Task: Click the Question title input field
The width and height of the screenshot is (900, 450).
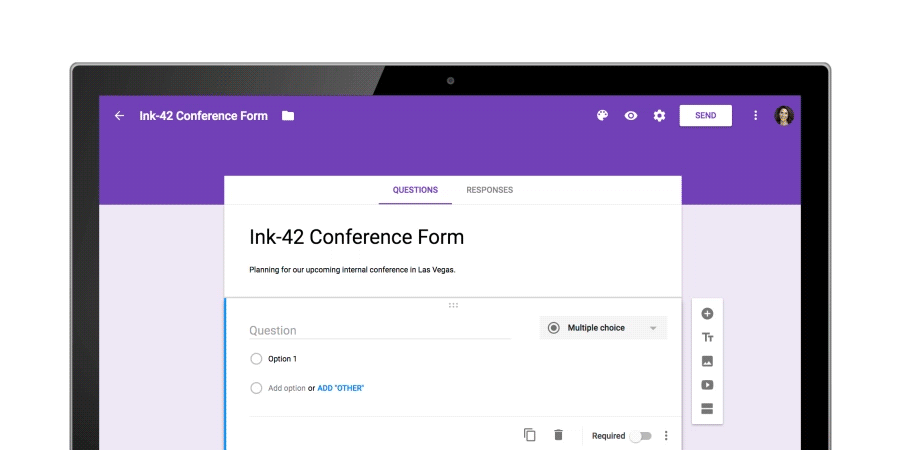Action: [x=379, y=330]
